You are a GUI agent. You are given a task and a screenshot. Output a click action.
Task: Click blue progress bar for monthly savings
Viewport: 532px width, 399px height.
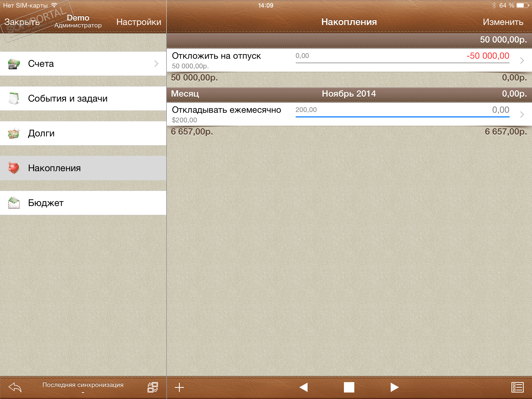tap(402, 117)
